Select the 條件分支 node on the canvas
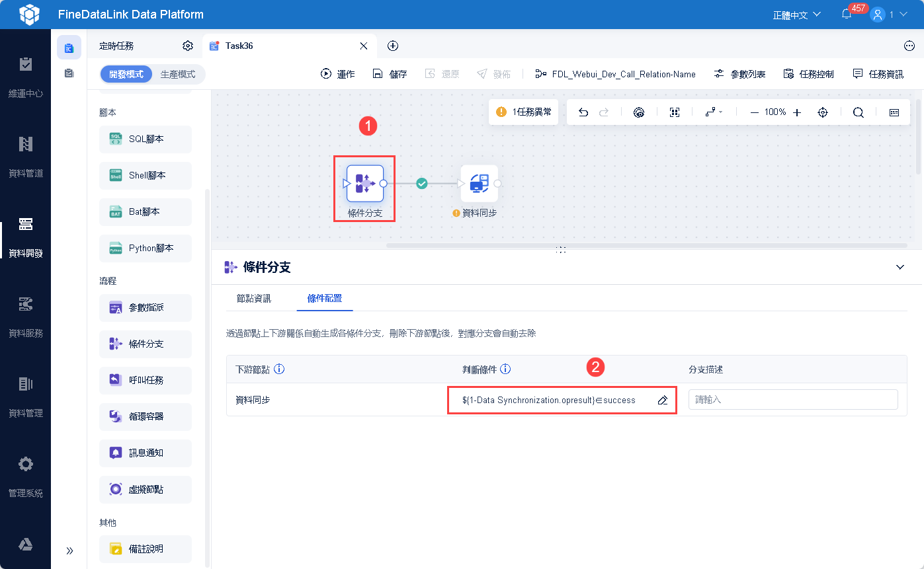924x569 pixels. pos(365,184)
